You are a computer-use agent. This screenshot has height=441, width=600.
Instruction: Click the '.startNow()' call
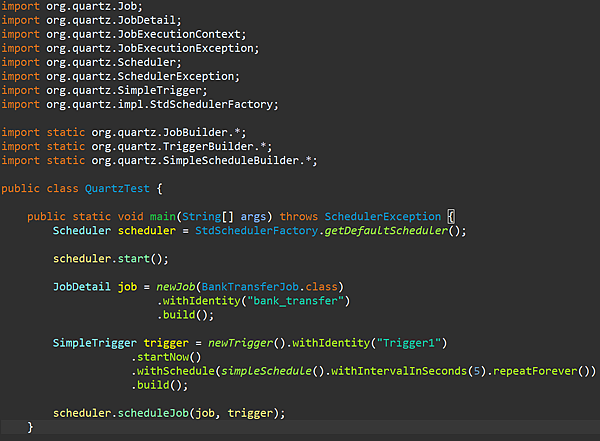(x=166, y=357)
